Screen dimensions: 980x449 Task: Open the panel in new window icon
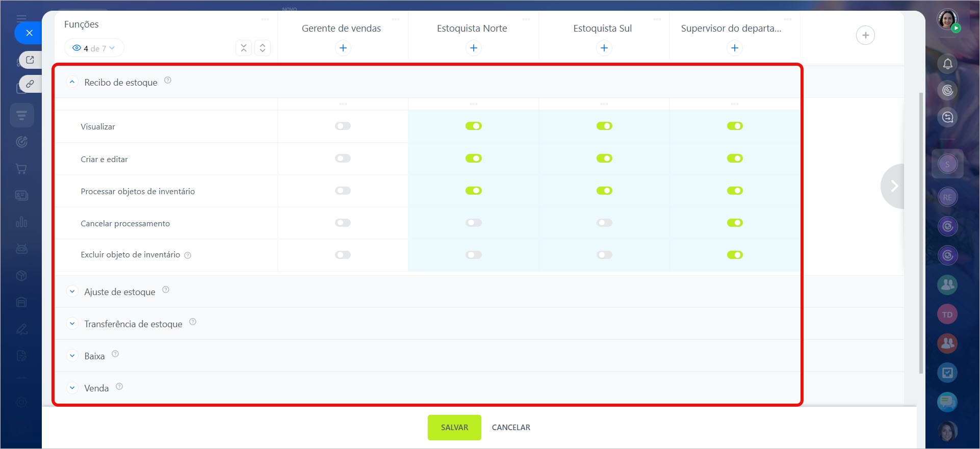point(30,60)
